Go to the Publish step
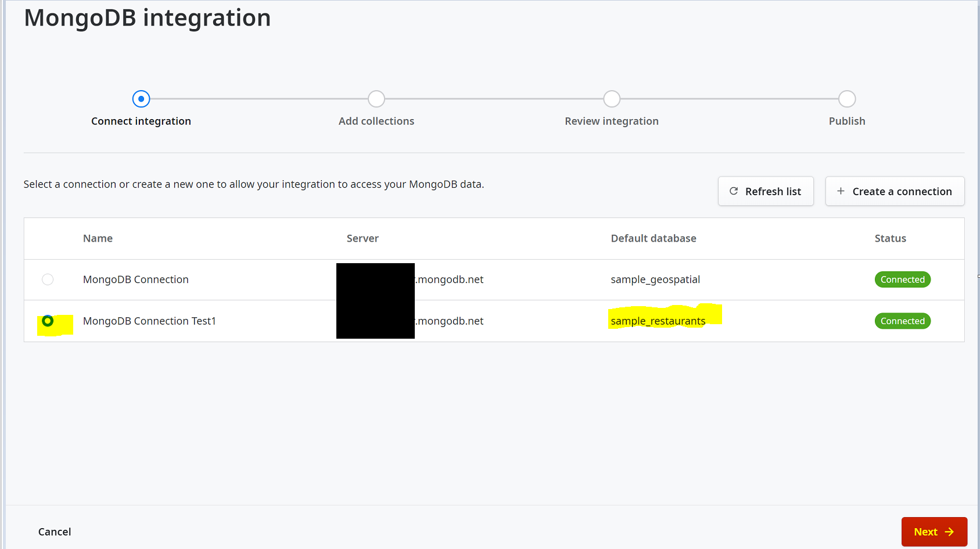980x549 pixels. point(847,99)
